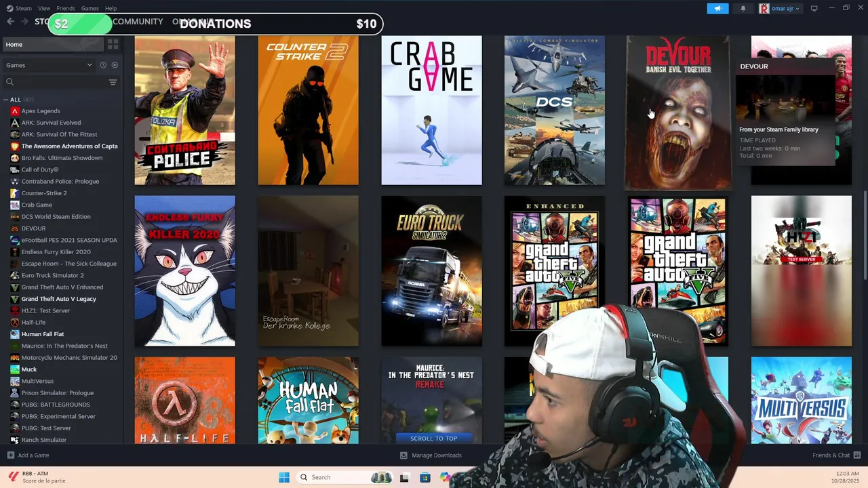
Task: Open the Contraband Police cover
Action: pos(185,110)
